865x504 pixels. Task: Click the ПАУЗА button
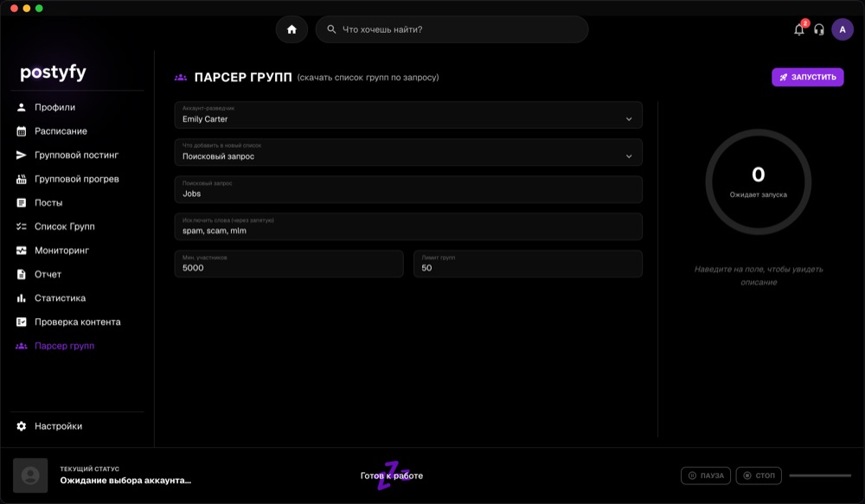706,475
